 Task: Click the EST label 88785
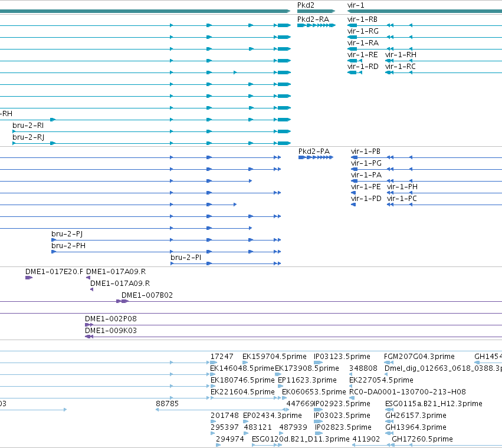click(167, 404)
